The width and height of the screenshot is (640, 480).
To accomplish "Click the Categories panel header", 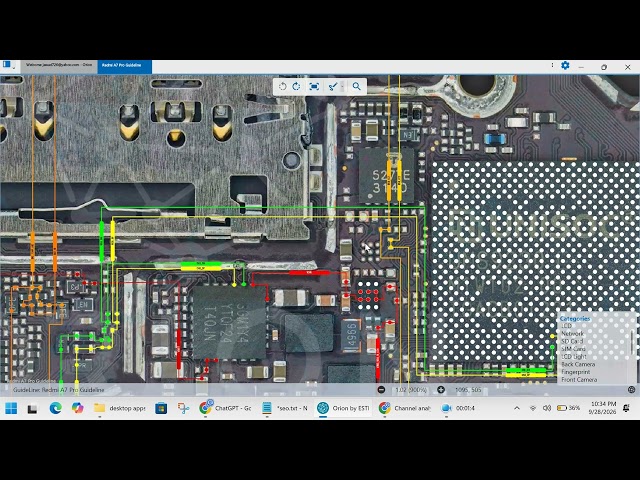I will 575,318.
